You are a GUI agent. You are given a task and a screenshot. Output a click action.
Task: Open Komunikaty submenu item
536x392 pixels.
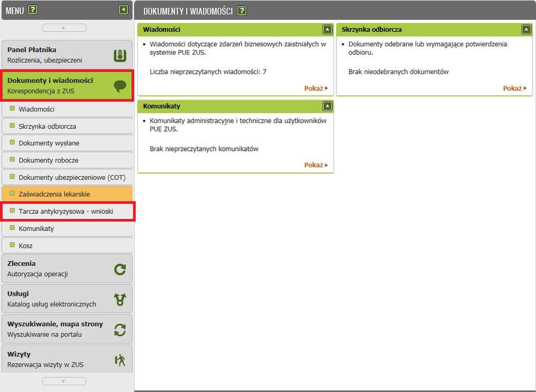pyautogui.click(x=67, y=228)
